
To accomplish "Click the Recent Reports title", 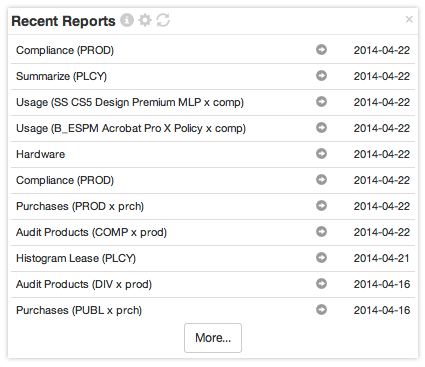I will 63,21.
